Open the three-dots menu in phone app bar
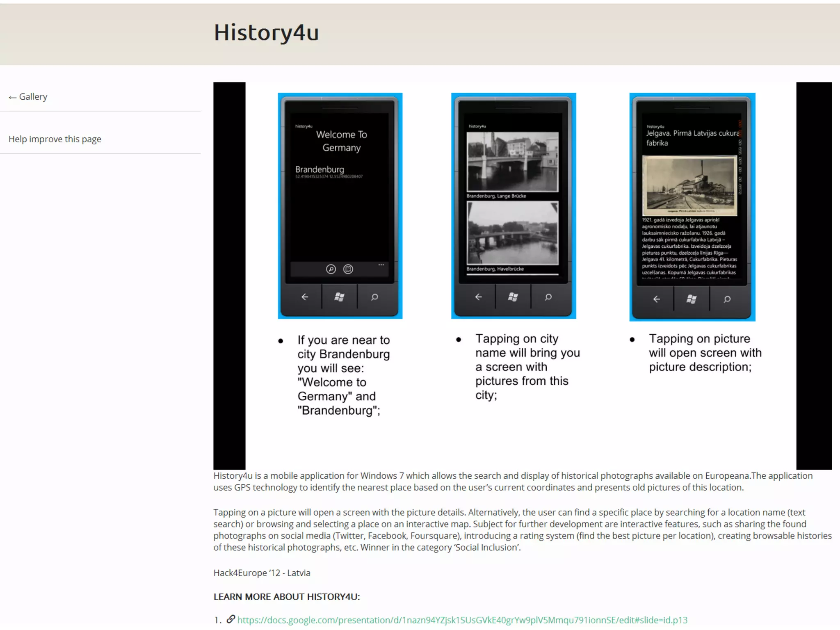This screenshot has height=630, width=840. 381,265
